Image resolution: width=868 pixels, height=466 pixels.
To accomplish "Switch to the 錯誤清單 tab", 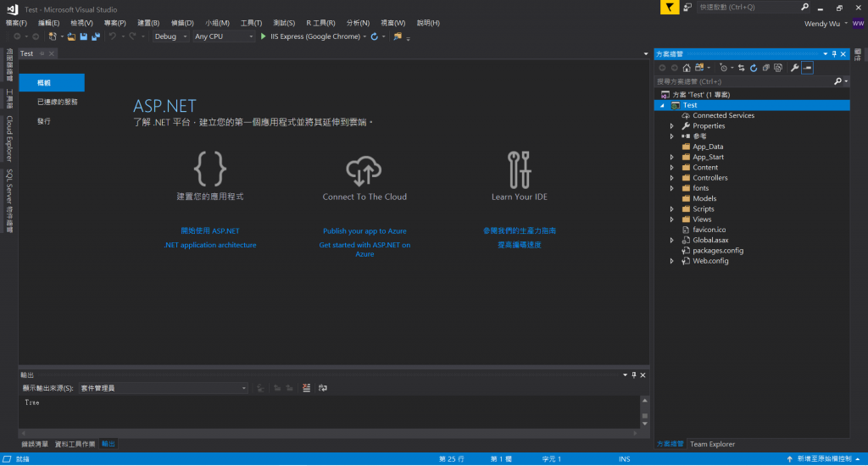I will click(35, 444).
